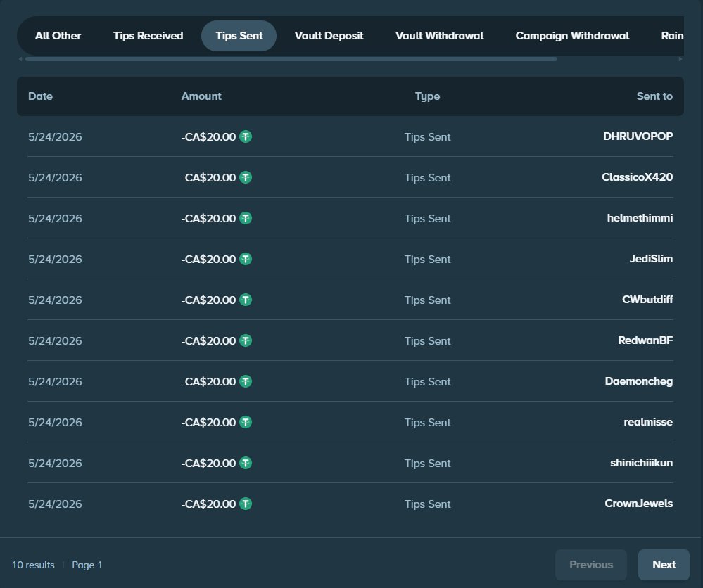Image resolution: width=703 pixels, height=588 pixels.
Task: Switch to Vault Withdrawal tab
Action: [x=439, y=36]
